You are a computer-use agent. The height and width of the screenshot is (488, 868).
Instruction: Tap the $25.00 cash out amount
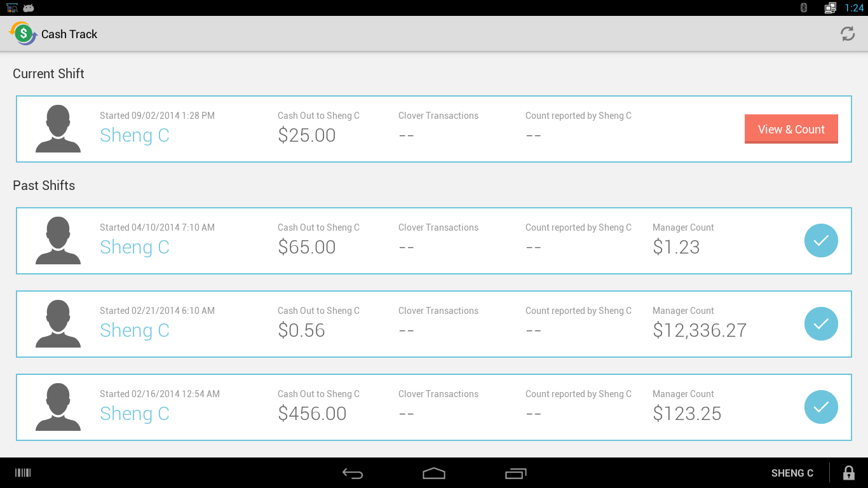coord(306,135)
